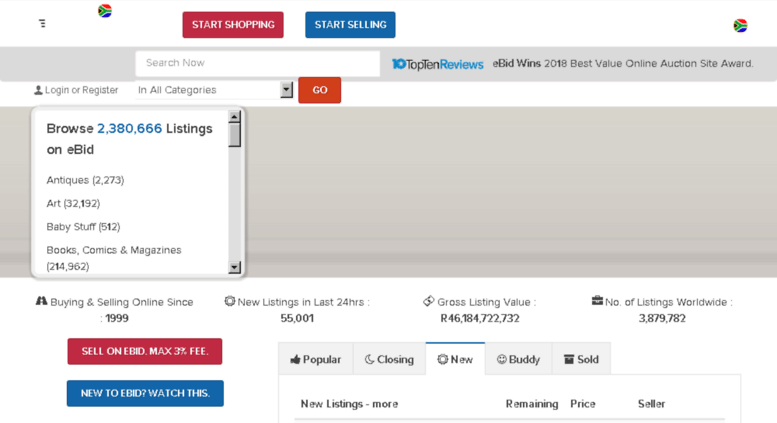Click the badge icon by New Listings in Last 24hrs
The image size is (777, 423).
[229, 301]
